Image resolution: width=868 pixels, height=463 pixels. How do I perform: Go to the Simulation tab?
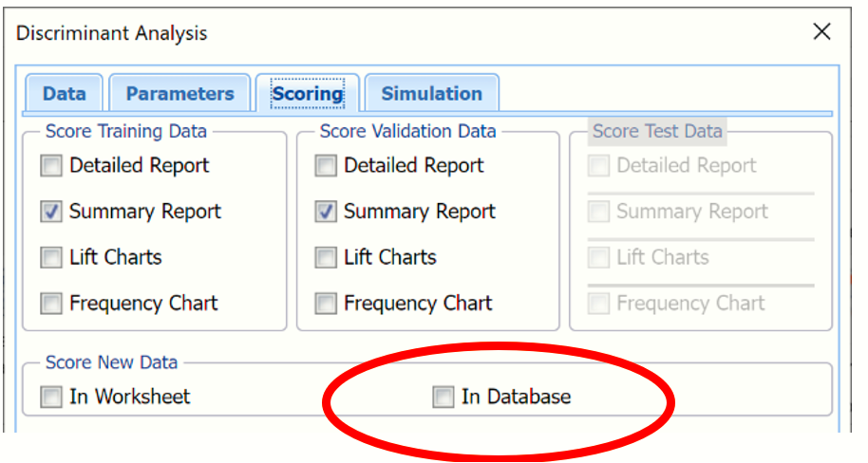tap(431, 94)
